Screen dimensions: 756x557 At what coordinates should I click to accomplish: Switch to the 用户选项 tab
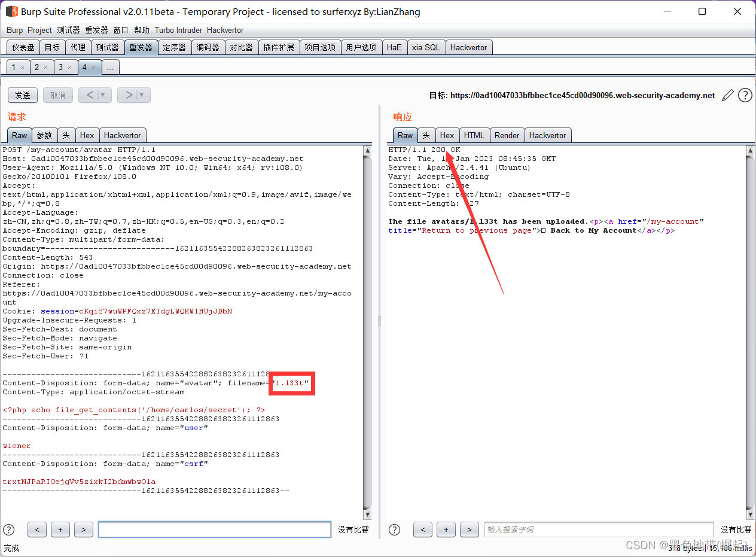point(361,47)
